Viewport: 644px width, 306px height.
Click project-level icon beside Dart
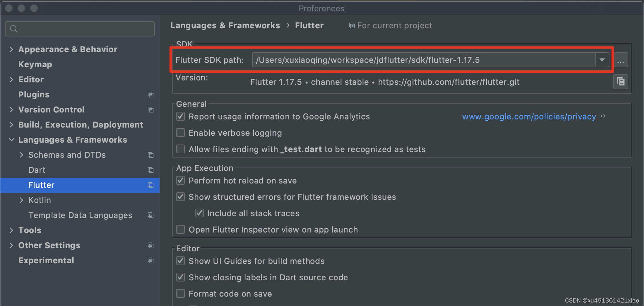(x=151, y=170)
